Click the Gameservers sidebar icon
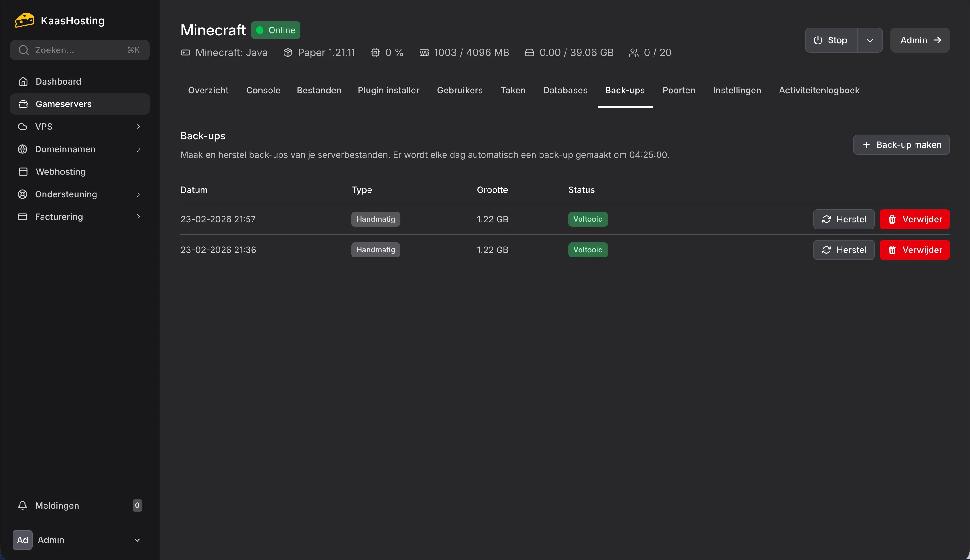 [x=23, y=104]
